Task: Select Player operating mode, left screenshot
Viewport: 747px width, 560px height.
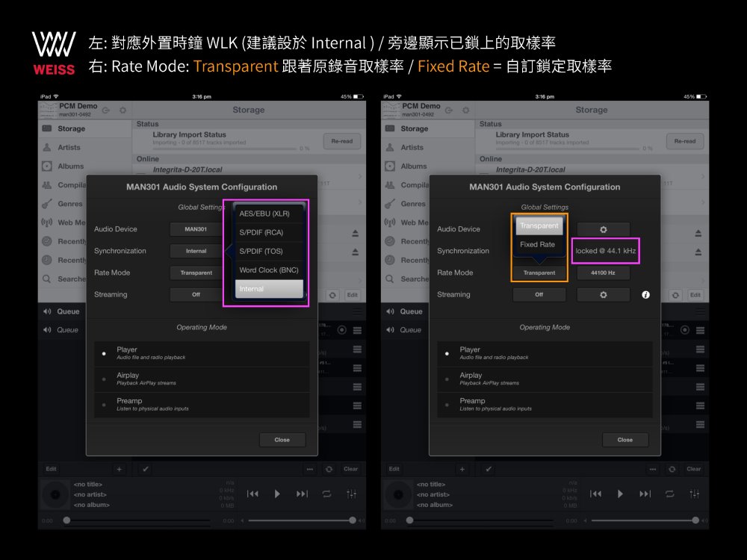Action: coord(202,353)
